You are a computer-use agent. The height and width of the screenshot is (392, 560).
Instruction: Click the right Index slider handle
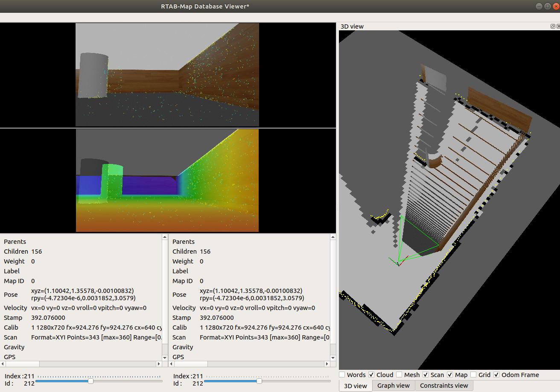pos(259,381)
